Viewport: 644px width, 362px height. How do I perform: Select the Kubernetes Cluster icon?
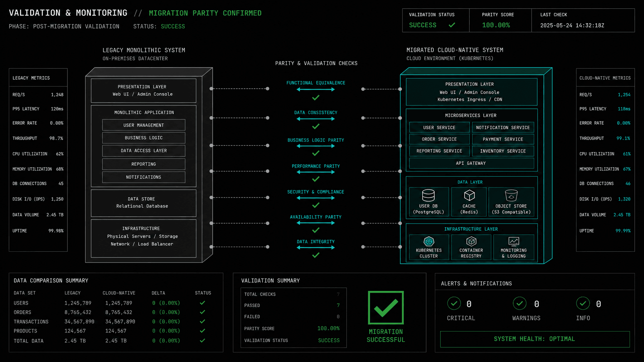click(x=429, y=241)
